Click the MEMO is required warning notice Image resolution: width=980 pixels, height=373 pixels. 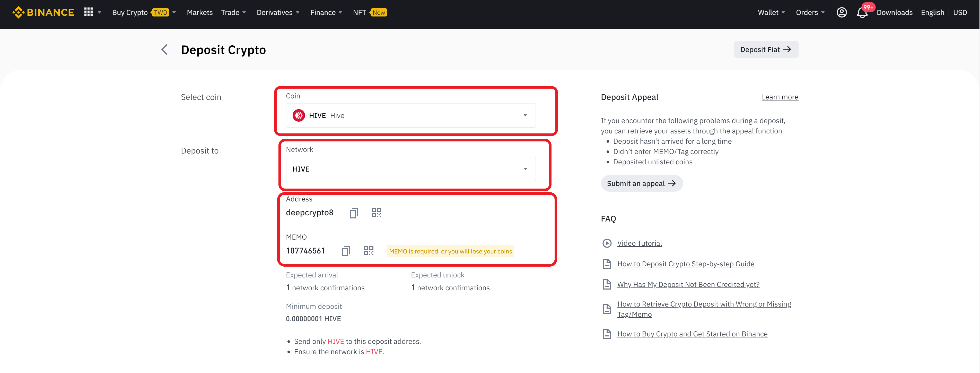tap(450, 251)
